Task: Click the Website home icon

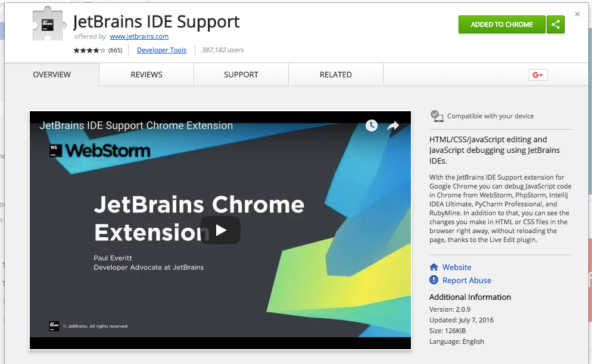Action: [434, 267]
